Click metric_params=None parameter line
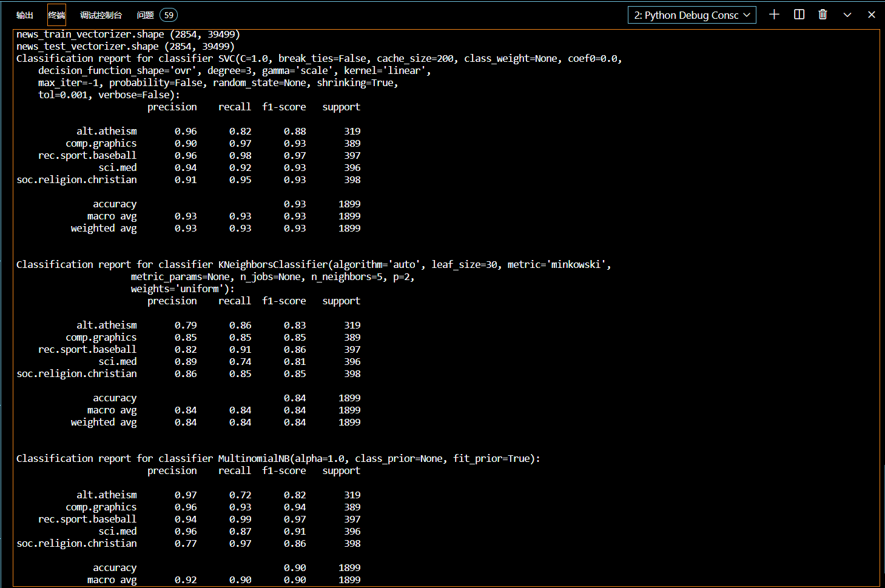This screenshot has width=885, height=588. [x=273, y=277]
